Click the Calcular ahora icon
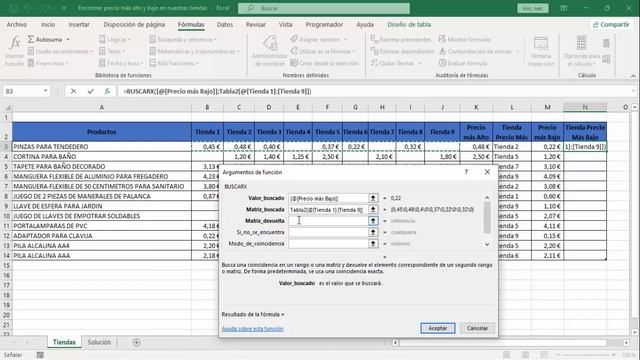 tap(606, 43)
